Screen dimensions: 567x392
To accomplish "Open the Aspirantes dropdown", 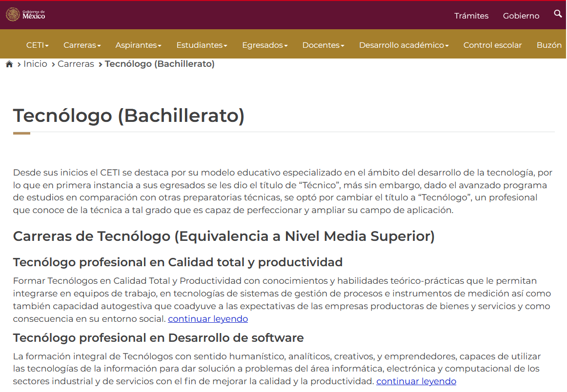I will (139, 45).
